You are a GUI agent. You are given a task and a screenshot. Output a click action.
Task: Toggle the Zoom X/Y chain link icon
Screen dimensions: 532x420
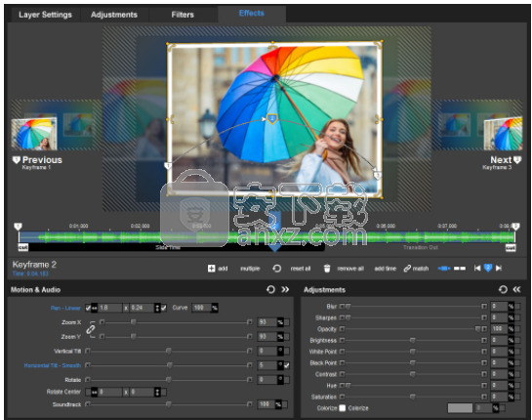click(91, 329)
